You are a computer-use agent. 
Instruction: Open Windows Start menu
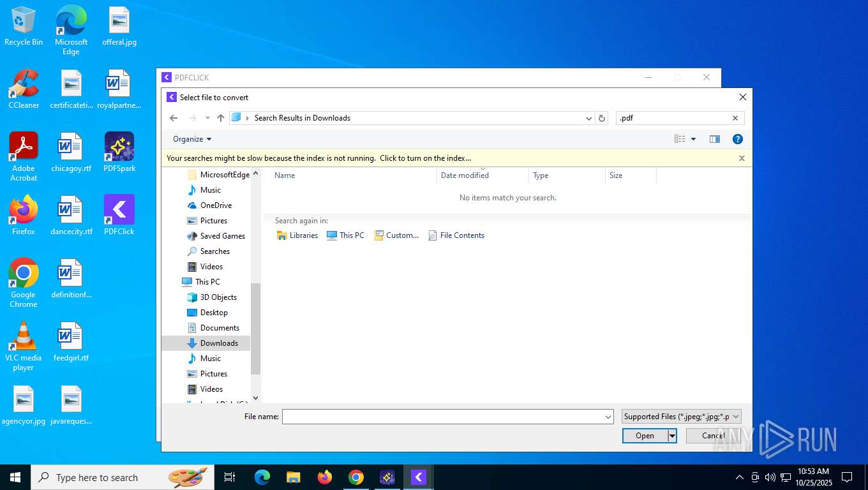click(15, 477)
